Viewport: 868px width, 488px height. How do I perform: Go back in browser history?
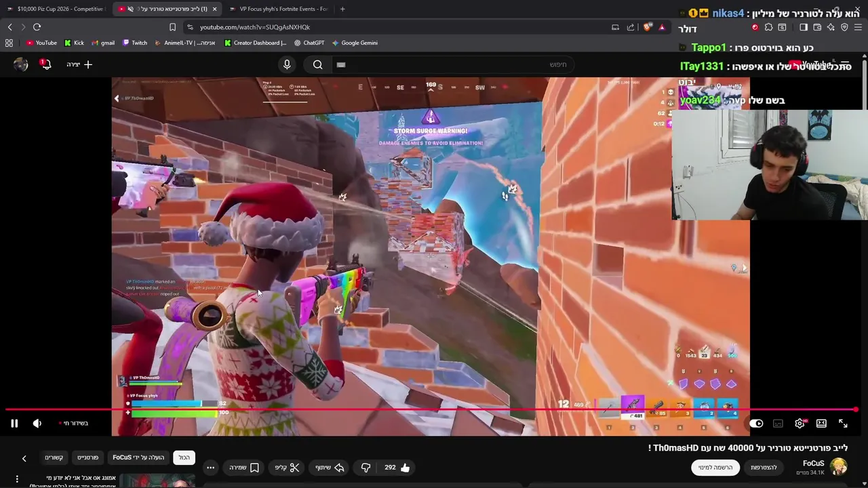click(9, 27)
